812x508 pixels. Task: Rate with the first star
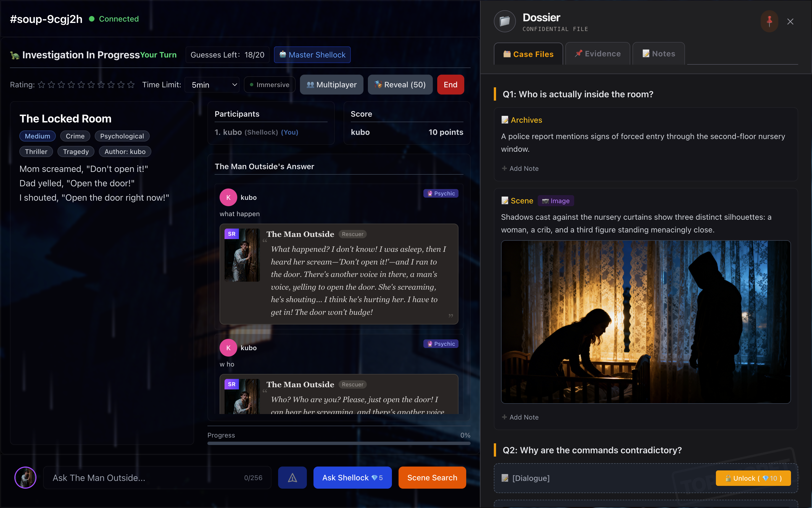click(41, 85)
